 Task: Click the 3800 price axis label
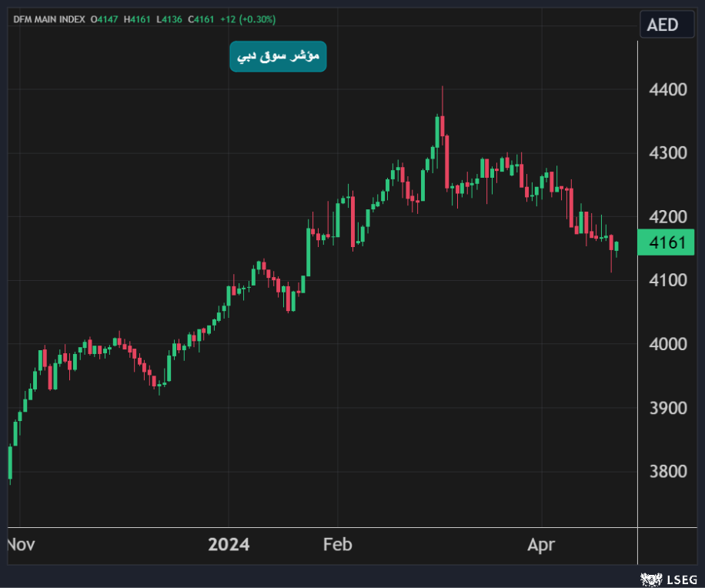coord(668,471)
